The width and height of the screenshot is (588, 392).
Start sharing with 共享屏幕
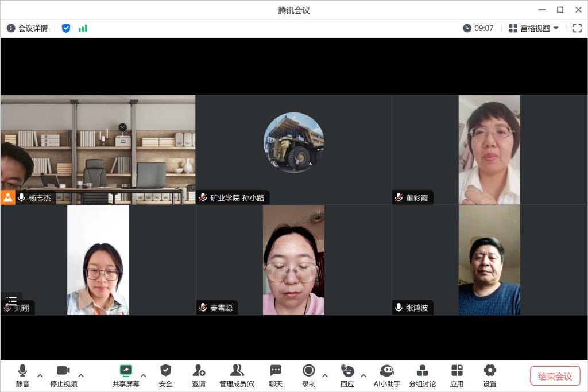[126, 376]
